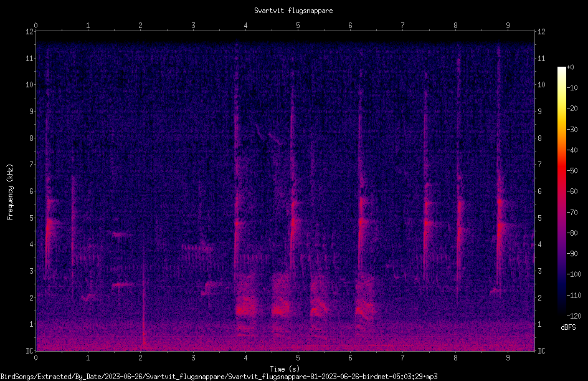Click the '3' tick on top time axis
The image size is (588, 381).
(x=193, y=26)
